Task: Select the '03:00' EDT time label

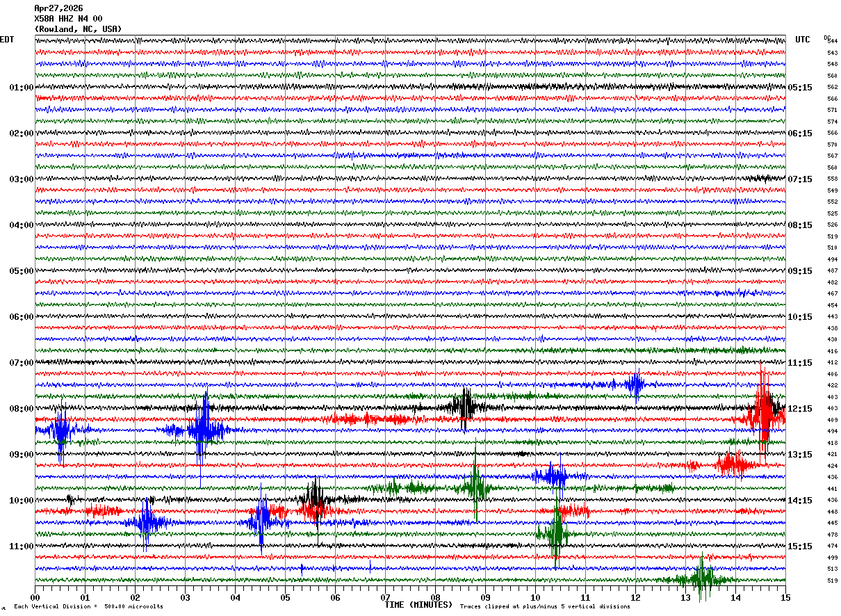Action: (x=22, y=179)
